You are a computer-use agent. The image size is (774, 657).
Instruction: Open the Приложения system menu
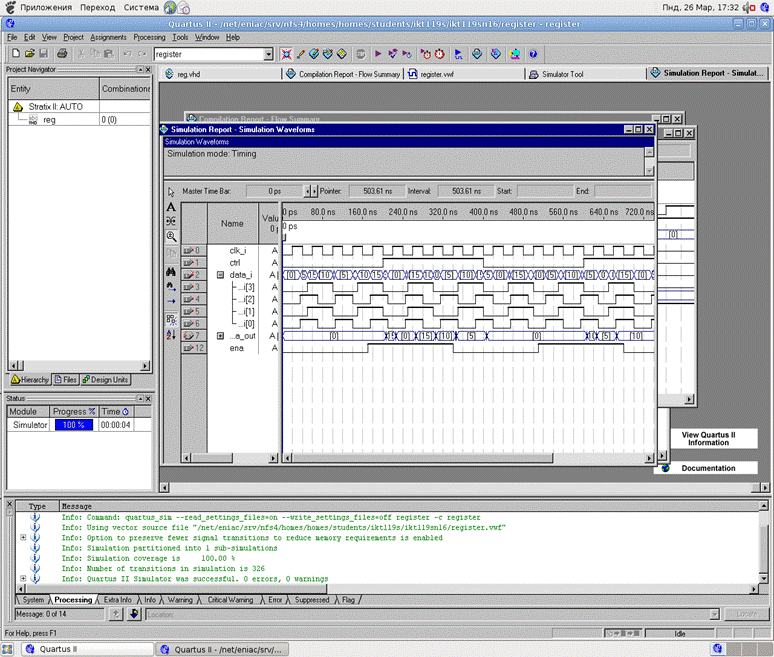click(x=46, y=7)
